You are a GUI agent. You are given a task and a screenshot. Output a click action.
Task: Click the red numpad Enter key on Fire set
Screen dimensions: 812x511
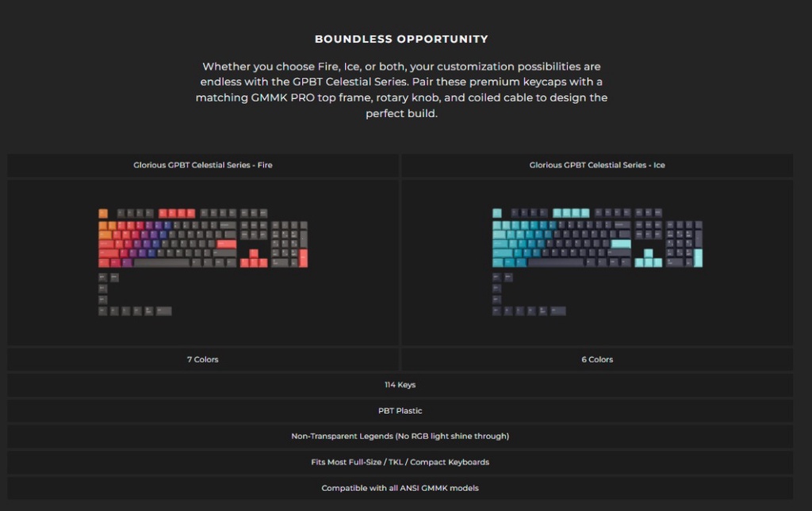coord(304,258)
